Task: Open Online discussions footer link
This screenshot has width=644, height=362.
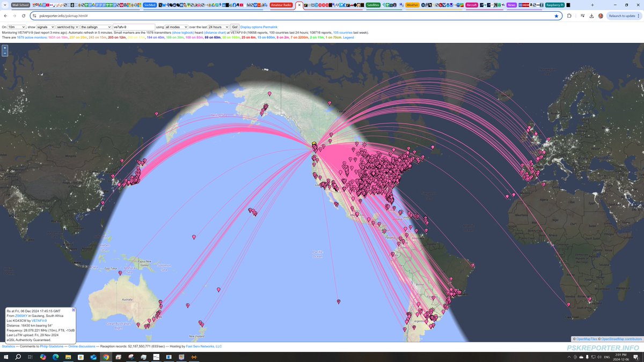Action: click(82, 346)
